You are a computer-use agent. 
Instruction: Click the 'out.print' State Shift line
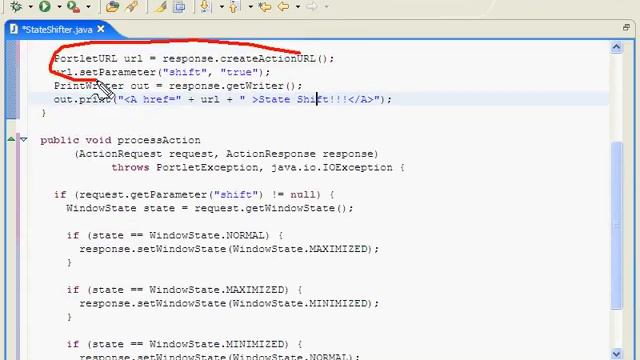[x=222, y=99]
